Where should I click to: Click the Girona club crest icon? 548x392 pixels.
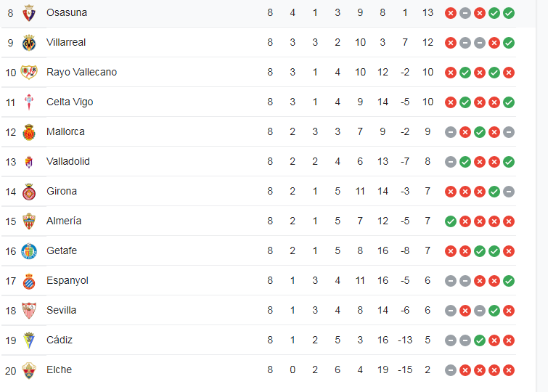[29, 192]
